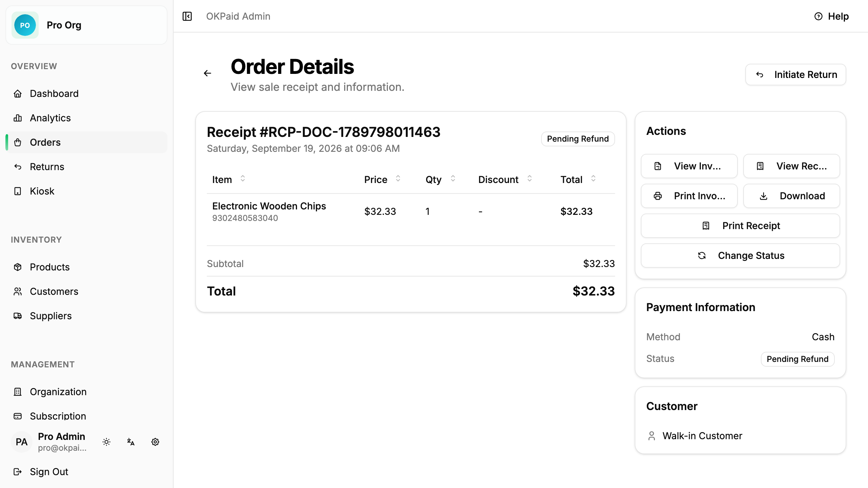Click the Print Invoice button

(689, 196)
